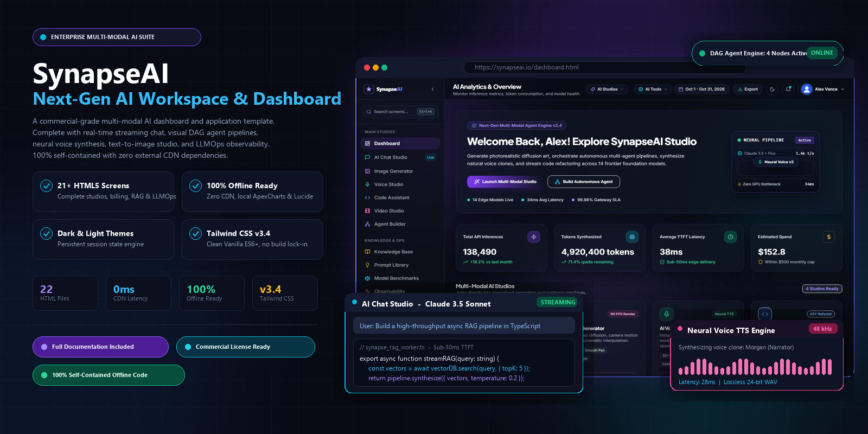Click the chip icon on Tokens Synthesized card

pyautogui.click(x=632, y=237)
